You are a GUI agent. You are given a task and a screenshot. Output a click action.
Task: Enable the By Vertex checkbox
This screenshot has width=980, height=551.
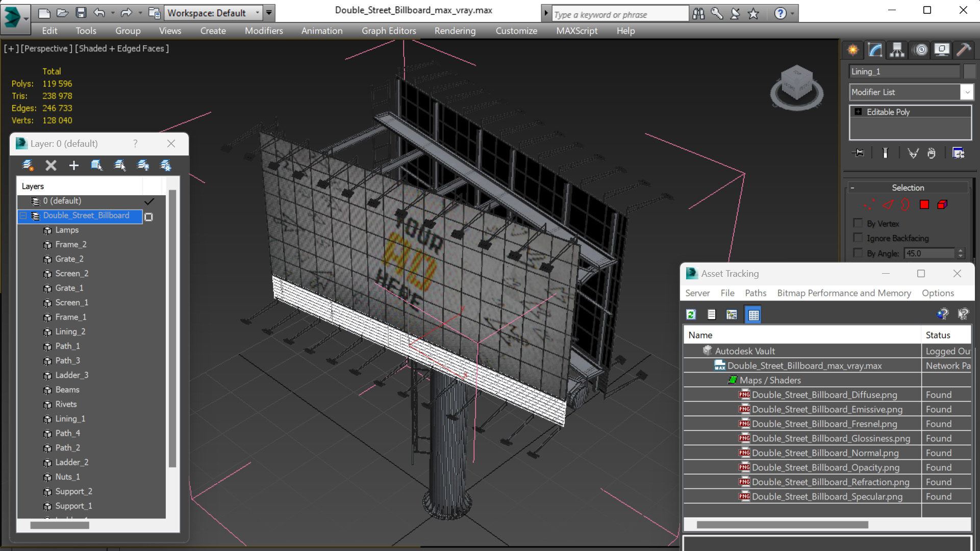pos(858,223)
